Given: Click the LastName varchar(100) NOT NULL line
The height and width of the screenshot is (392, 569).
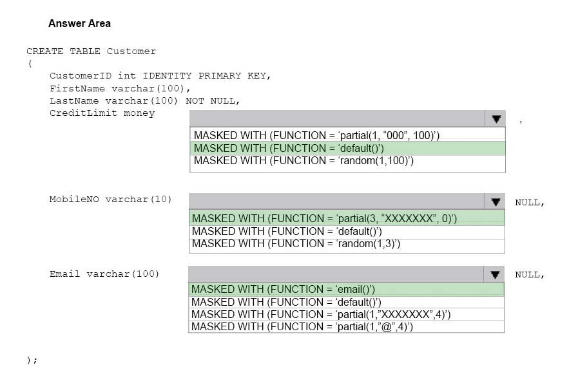Looking at the screenshot, I should 145,100.
